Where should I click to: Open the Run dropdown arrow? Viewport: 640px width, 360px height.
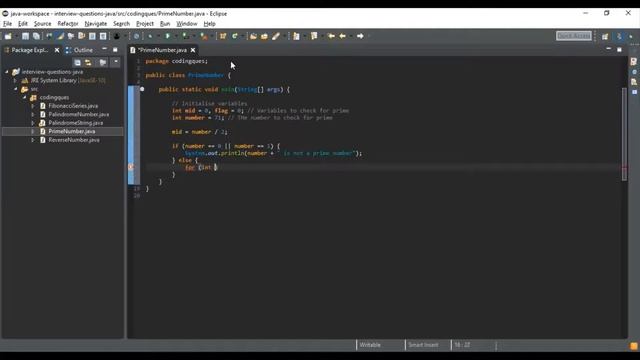coord(175,36)
